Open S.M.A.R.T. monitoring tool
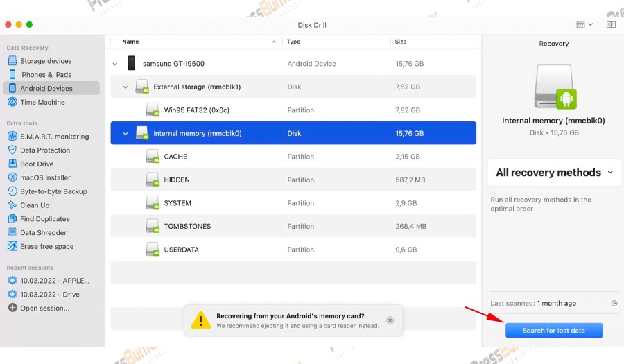The height and width of the screenshot is (364, 624). [54, 137]
